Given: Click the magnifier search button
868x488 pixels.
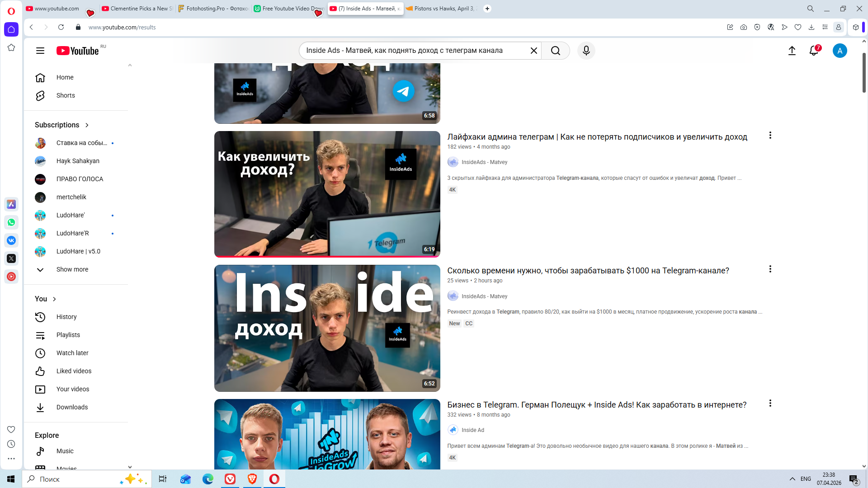Looking at the screenshot, I should tap(556, 51).
